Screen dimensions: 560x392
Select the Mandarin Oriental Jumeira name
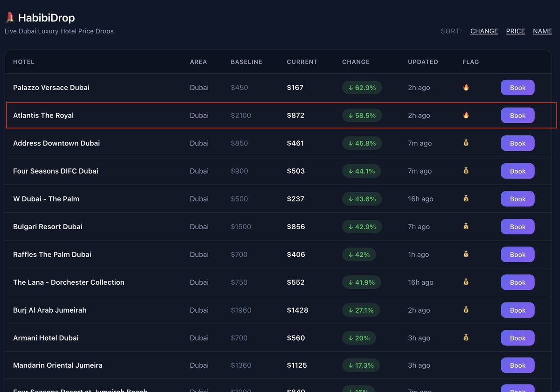(58, 365)
